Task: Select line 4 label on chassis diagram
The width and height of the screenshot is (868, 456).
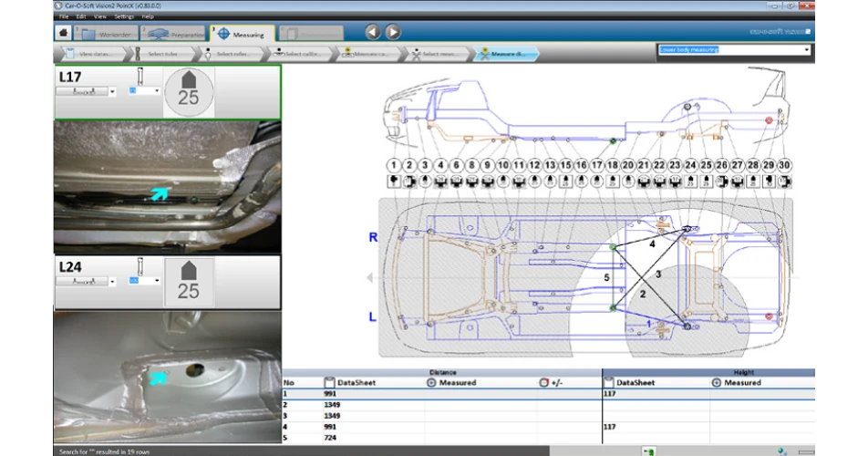Action: tap(652, 244)
